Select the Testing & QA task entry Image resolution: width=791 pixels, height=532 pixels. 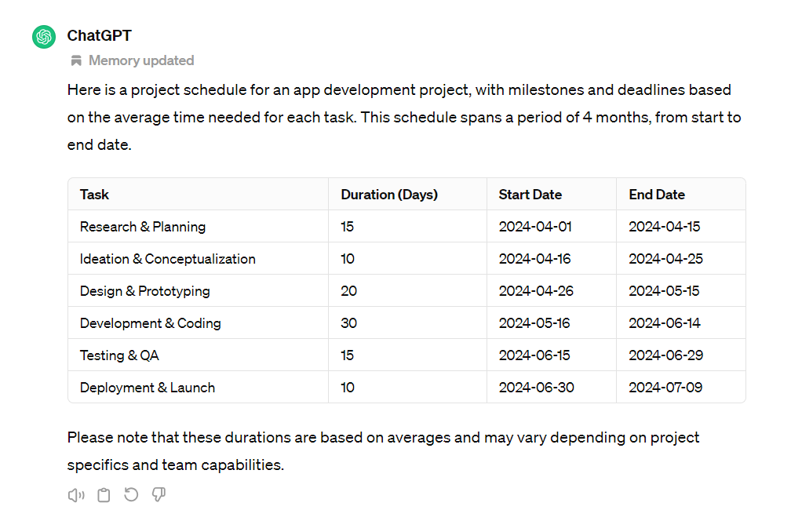coord(119,355)
